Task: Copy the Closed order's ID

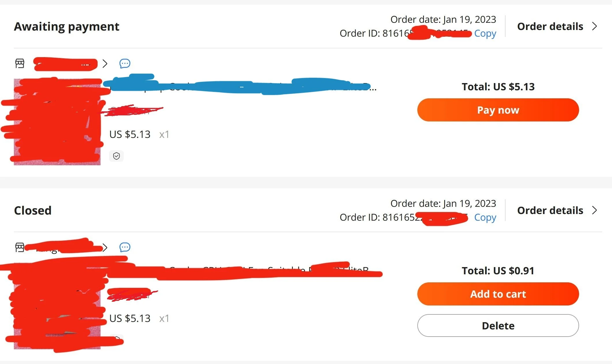Action: pyautogui.click(x=485, y=217)
